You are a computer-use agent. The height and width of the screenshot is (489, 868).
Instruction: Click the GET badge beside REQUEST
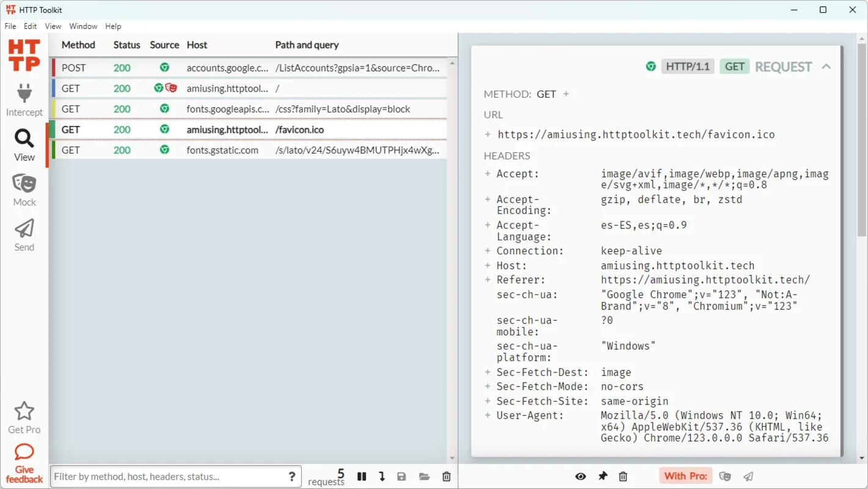735,67
